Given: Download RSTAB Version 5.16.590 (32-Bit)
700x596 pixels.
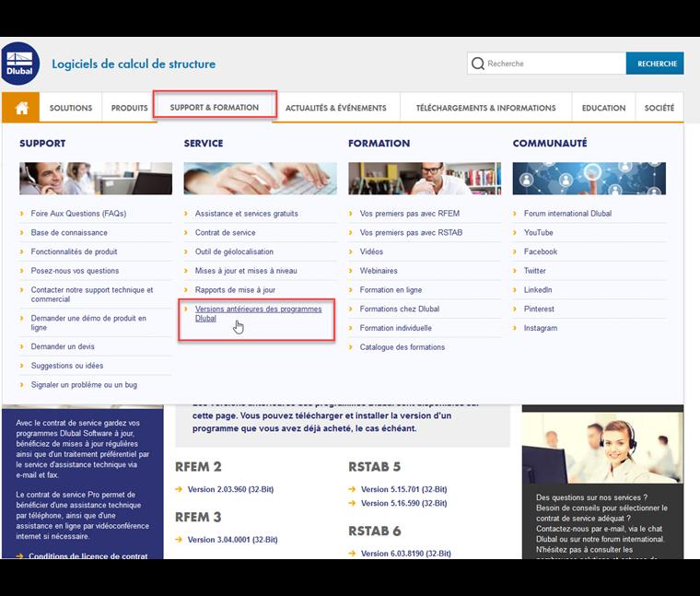Looking at the screenshot, I should [403, 503].
